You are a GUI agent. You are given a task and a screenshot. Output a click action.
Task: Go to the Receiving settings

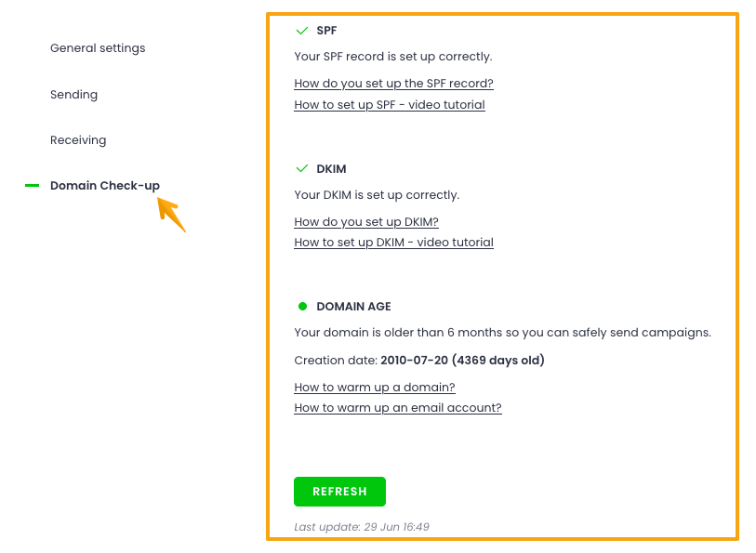pyautogui.click(x=78, y=140)
